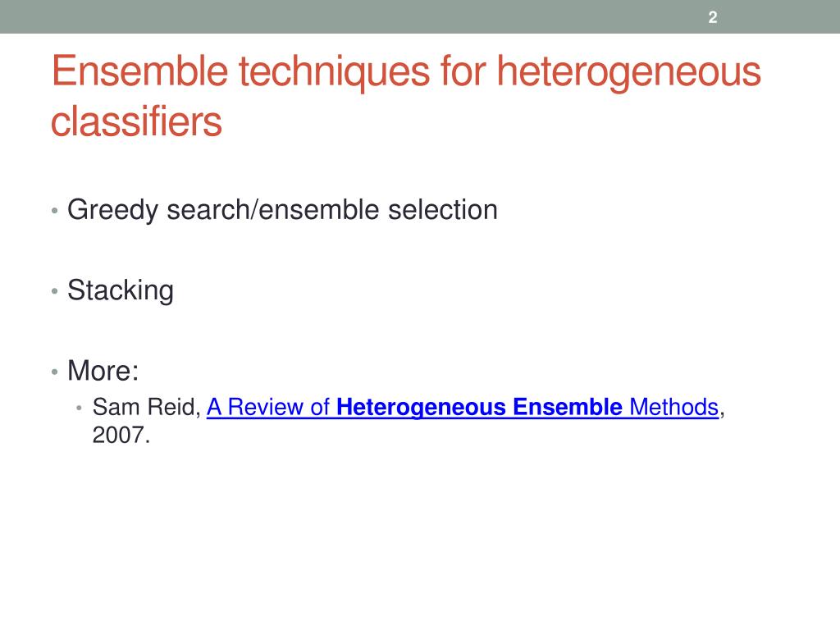
Task: Click the bullet dot before 'More:'
Action: pos(55,372)
